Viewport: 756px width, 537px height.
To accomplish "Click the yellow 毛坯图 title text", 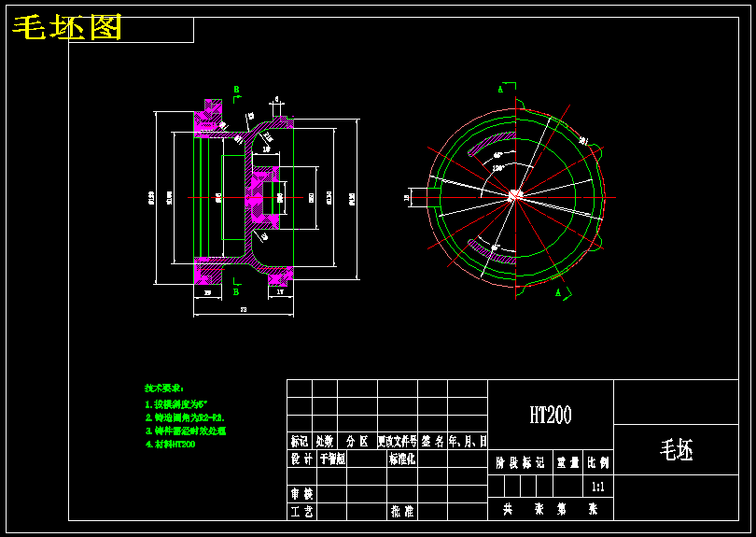I will click(67, 27).
